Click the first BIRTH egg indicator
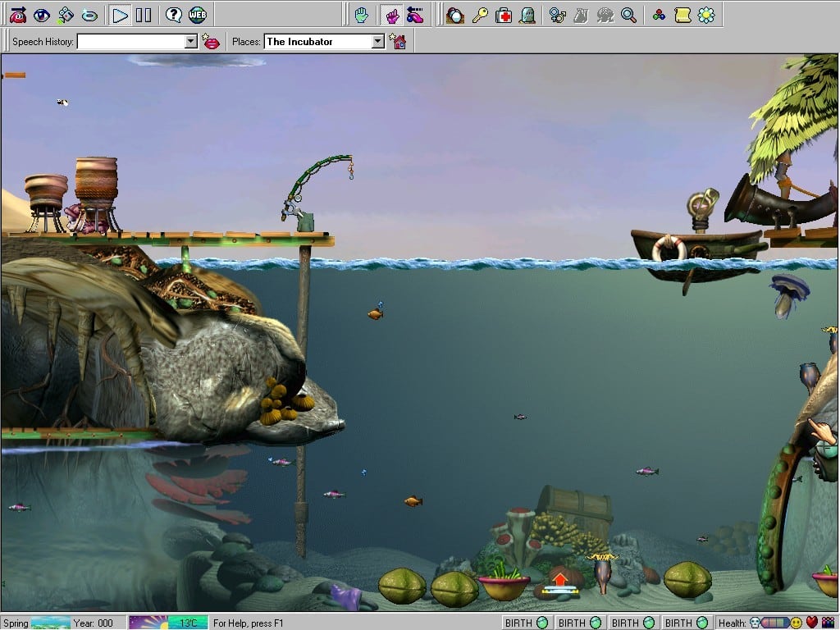This screenshot has width=840, height=630. click(527, 623)
